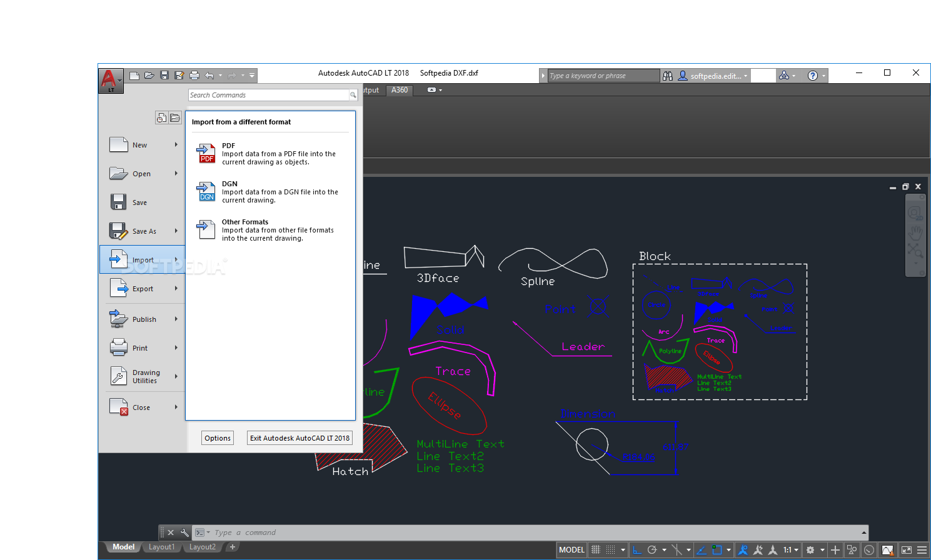Image resolution: width=931 pixels, height=560 pixels.
Task: Expand the Close submenu arrow
Action: (x=176, y=407)
